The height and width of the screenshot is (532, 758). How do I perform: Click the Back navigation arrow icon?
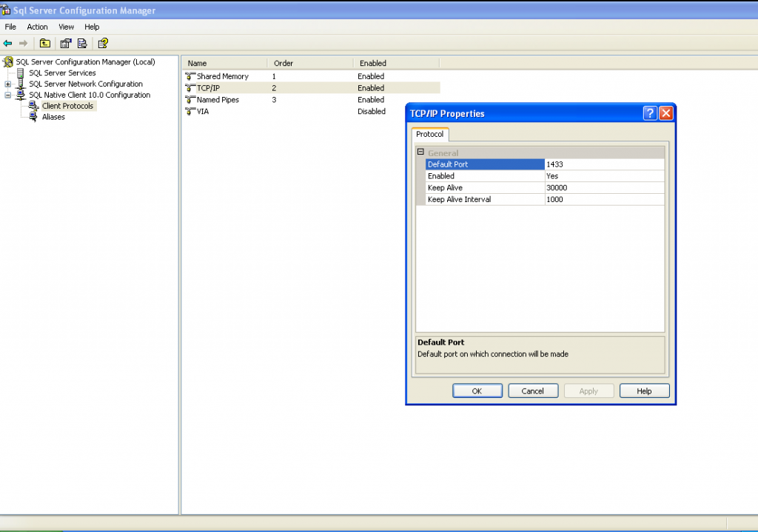[x=7, y=43]
